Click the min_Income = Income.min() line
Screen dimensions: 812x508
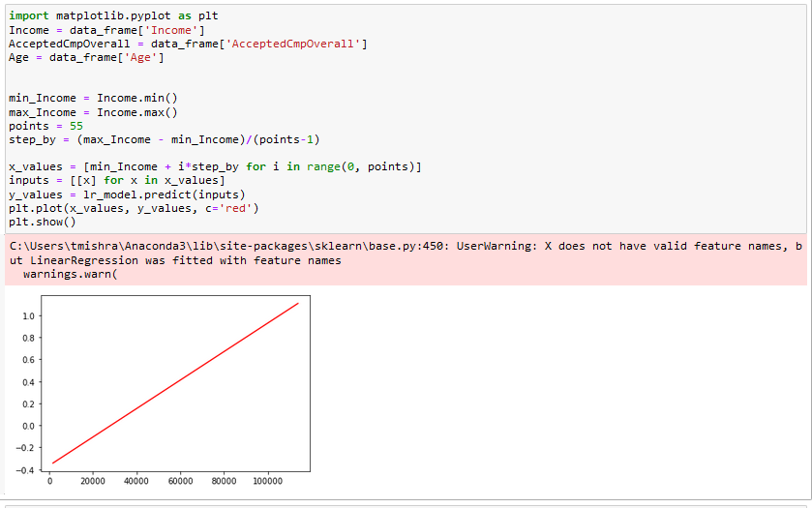coord(93,98)
